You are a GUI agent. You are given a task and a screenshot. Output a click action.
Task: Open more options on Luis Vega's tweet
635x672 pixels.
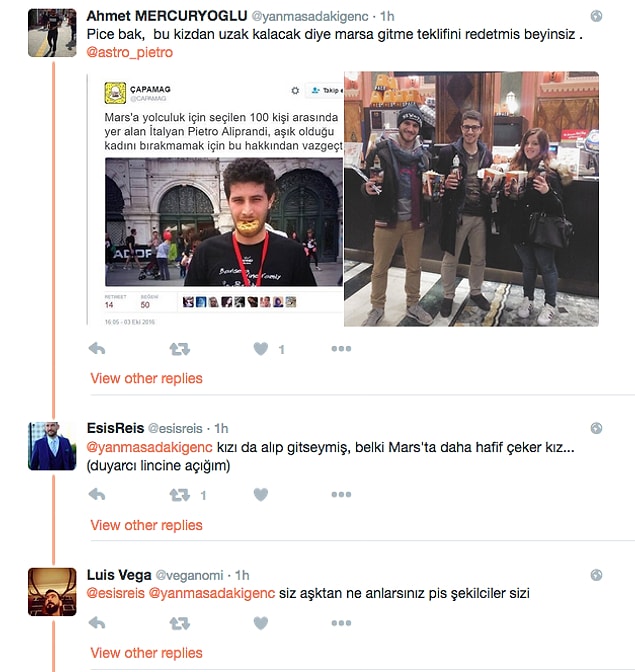point(341,623)
